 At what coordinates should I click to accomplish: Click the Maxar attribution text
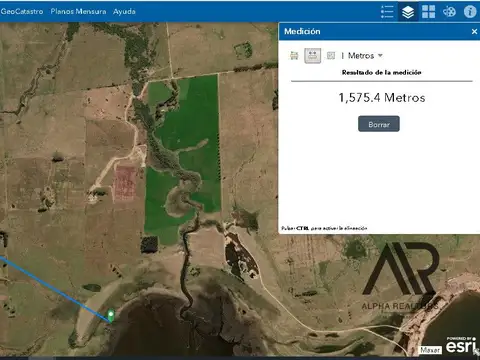coord(430,350)
